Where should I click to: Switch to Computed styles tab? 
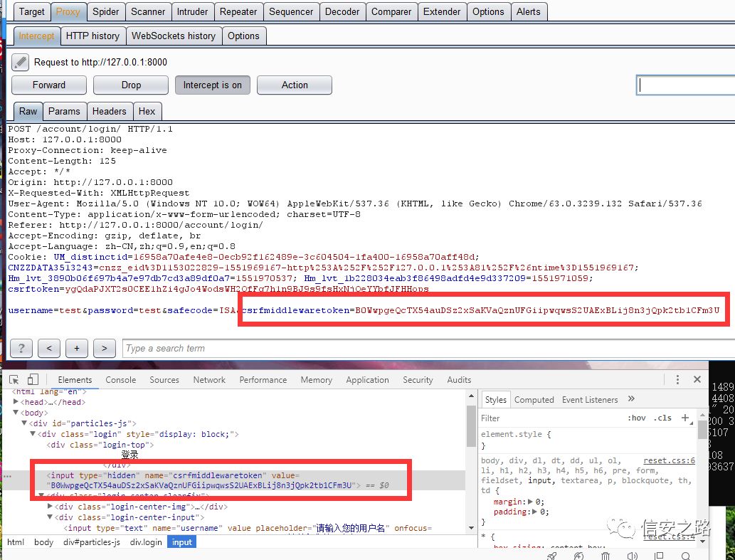(x=534, y=400)
